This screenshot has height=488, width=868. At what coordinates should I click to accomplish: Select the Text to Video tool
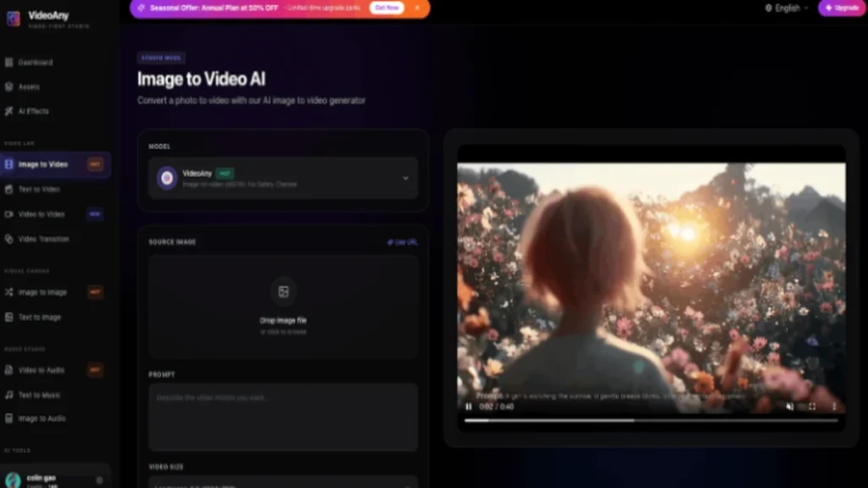click(38, 189)
